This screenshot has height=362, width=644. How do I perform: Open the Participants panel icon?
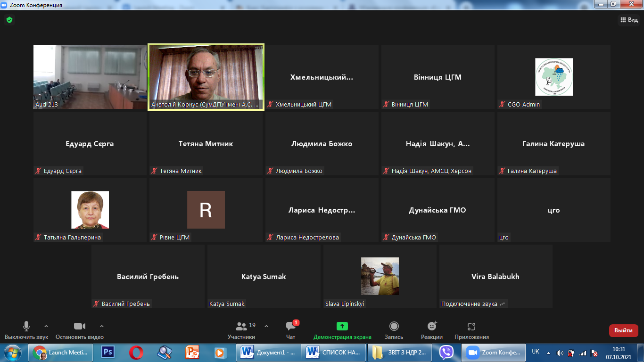241,326
